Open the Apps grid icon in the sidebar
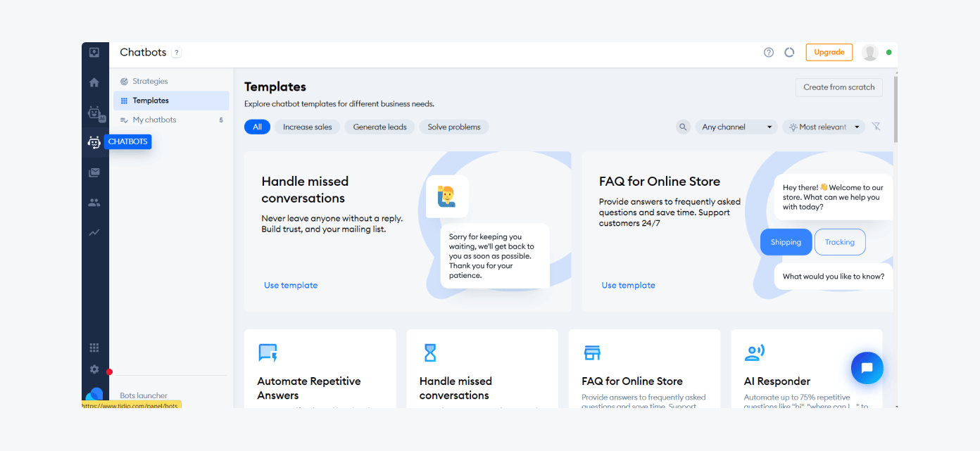 tap(94, 347)
